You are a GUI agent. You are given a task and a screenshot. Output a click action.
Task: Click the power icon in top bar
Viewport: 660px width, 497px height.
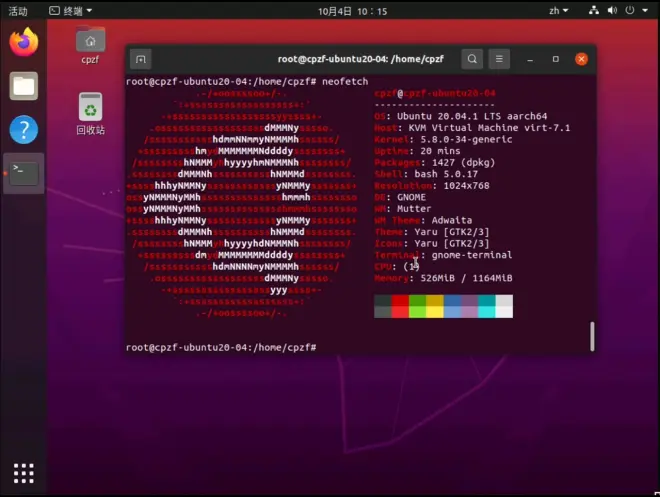(630, 11)
